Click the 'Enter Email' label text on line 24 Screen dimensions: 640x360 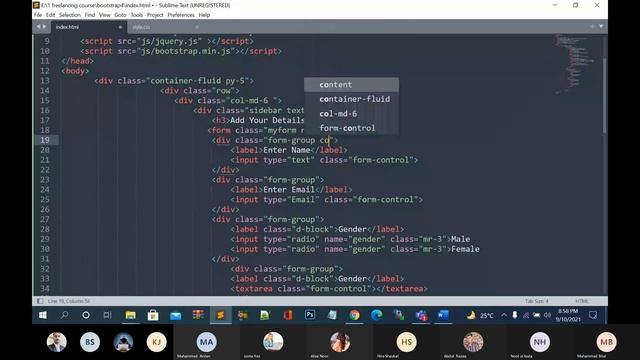pyautogui.click(x=289, y=190)
